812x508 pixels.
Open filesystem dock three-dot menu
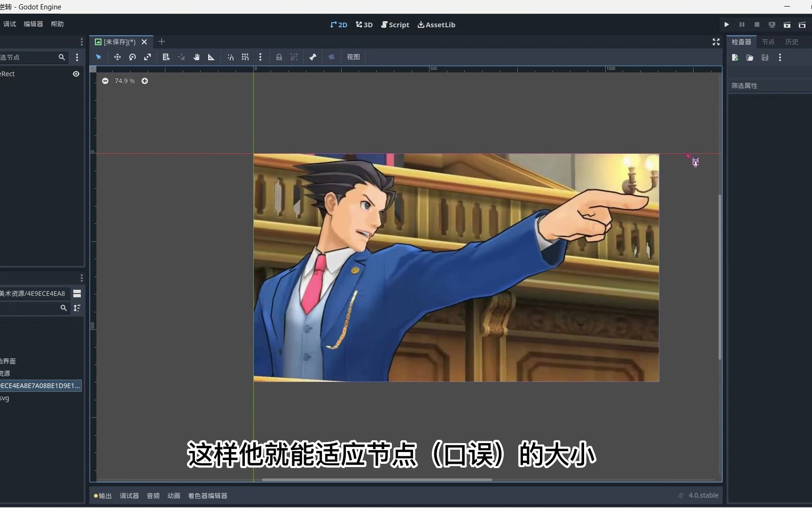pyautogui.click(x=82, y=278)
